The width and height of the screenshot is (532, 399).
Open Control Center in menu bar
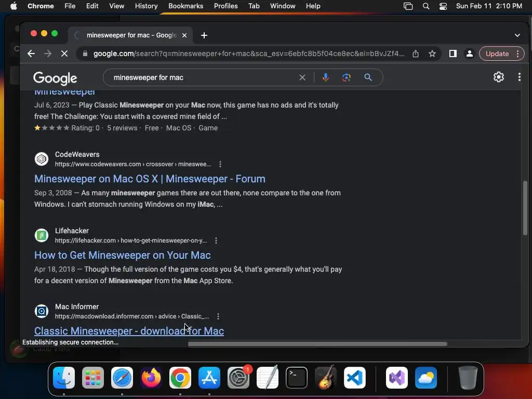tap(443, 6)
